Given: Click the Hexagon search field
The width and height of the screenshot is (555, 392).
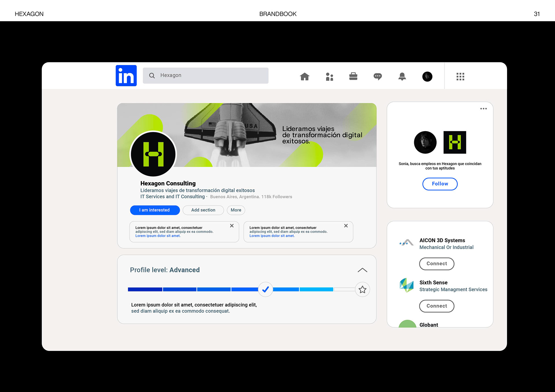Looking at the screenshot, I should pyautogui.click(x=206, y=76).
